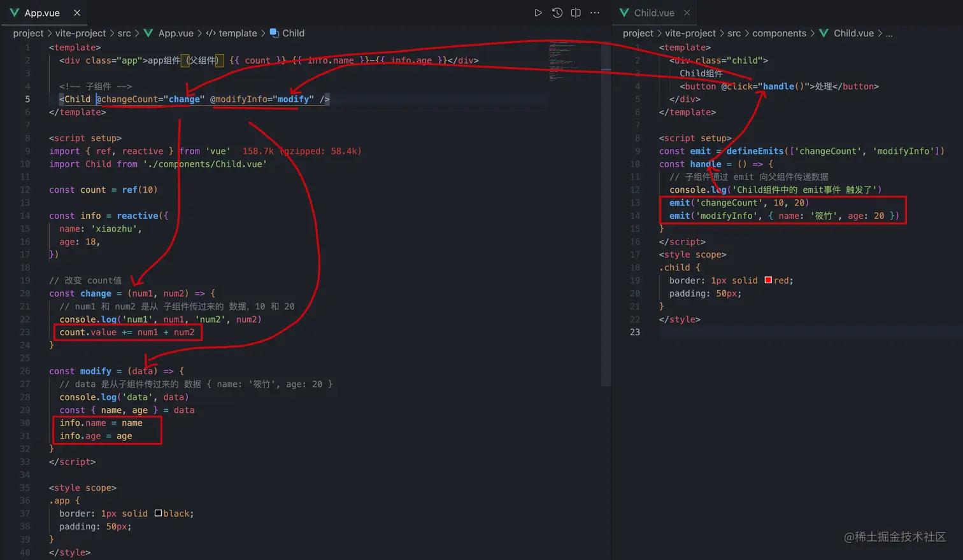Select 'App.vue' in left breadcrumb

[176, 33]
